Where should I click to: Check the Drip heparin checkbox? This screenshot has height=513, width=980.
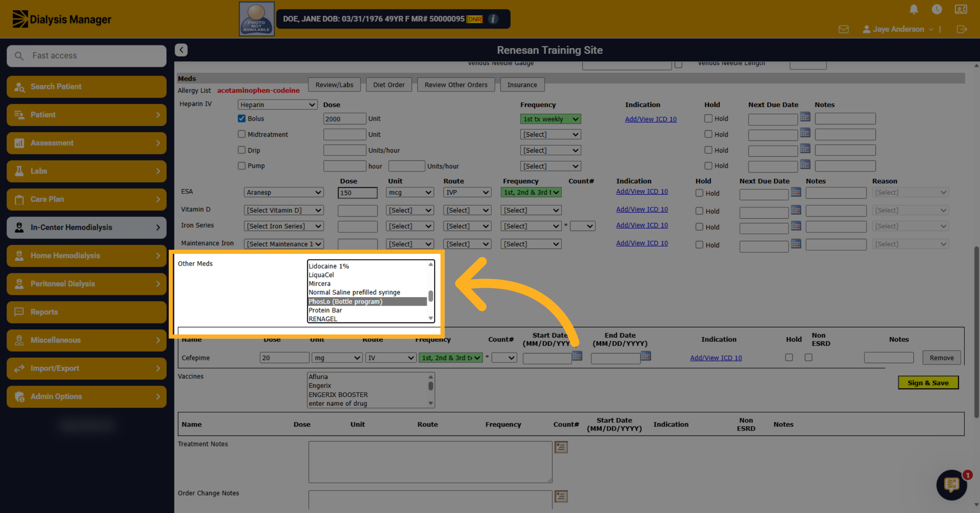click(x=242, y=150)
